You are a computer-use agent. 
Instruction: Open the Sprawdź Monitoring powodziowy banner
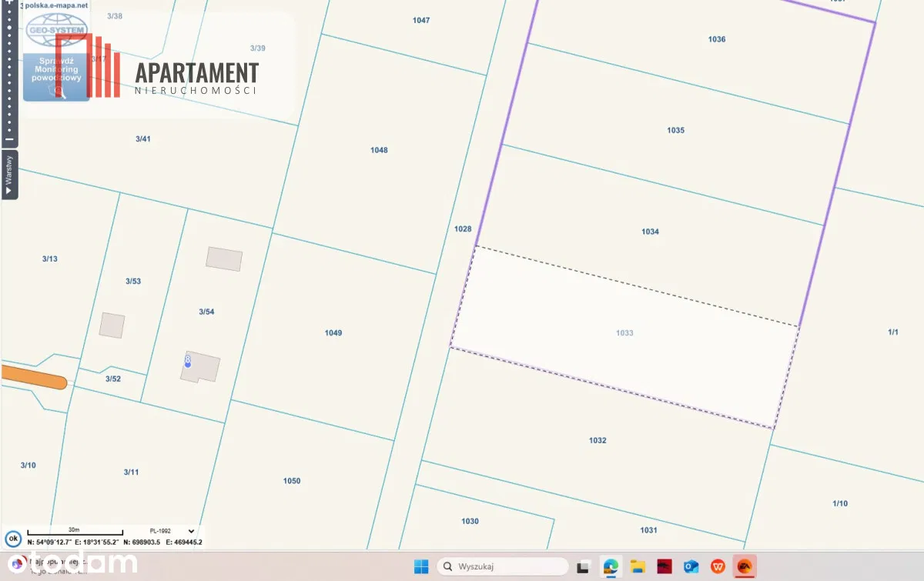(55, 75)
